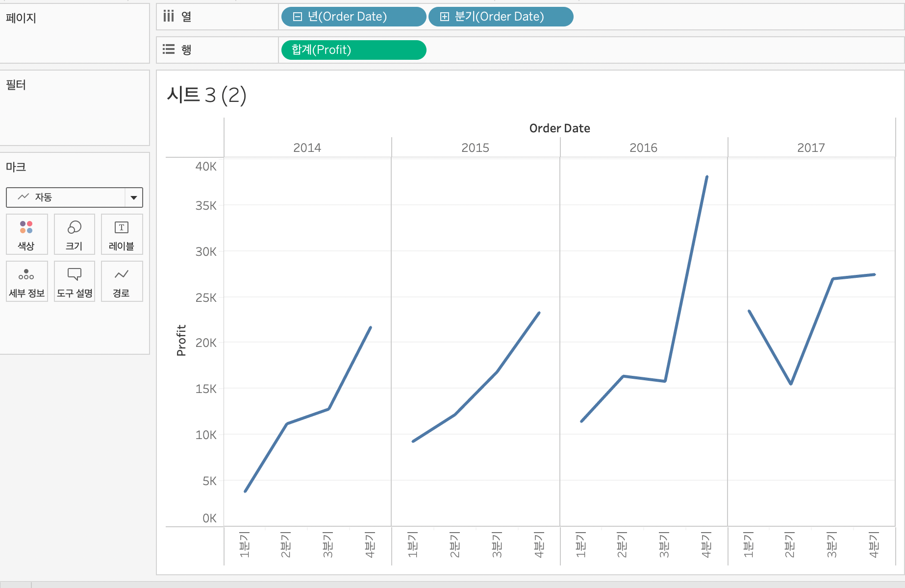Click the 3분기 label under 2016
The width and height of the screenshot is (905, 588).
tap(664, 544)
